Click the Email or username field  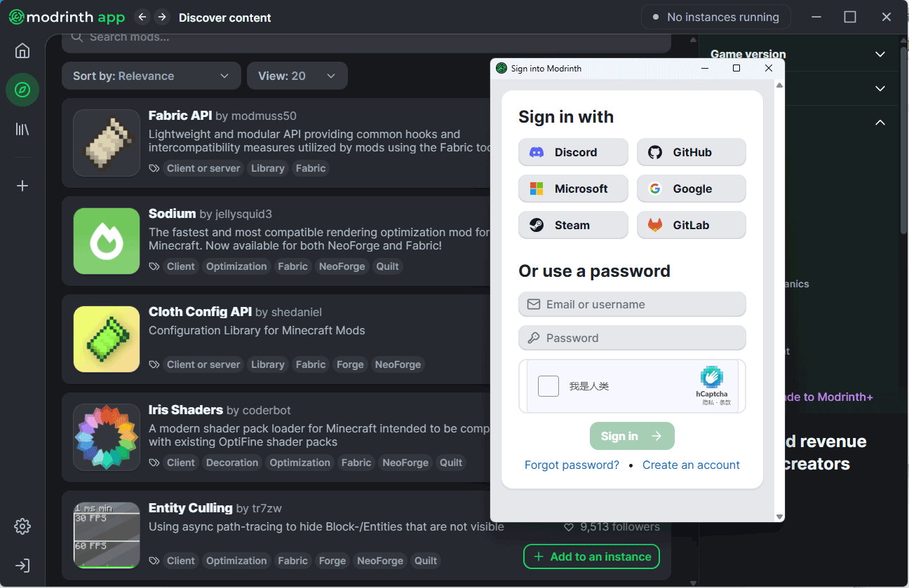[632, 304]
